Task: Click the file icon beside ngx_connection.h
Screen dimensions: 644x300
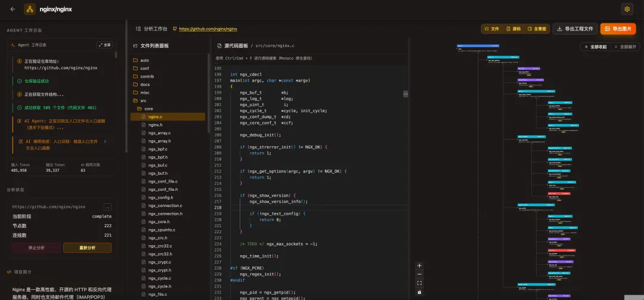Action: coord(143,214)
